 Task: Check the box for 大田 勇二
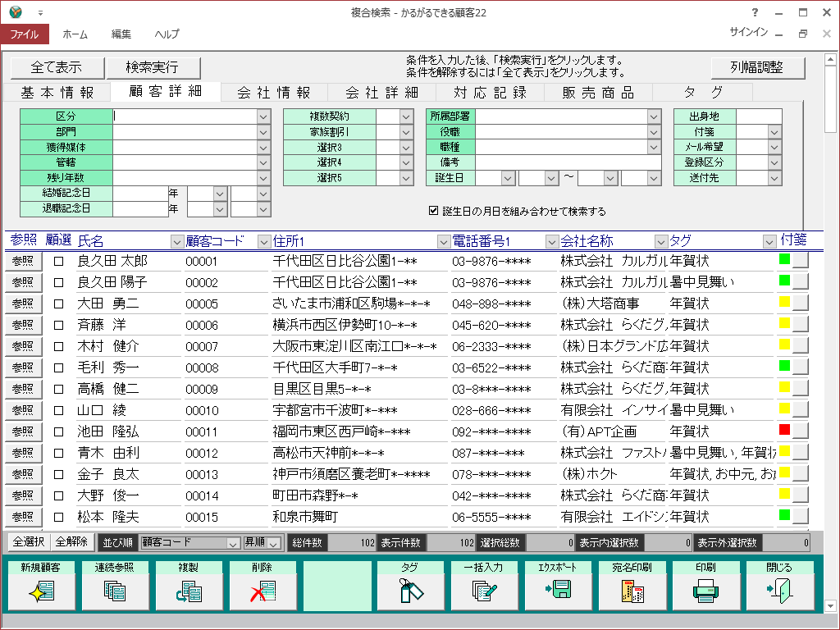coord(59,304)
